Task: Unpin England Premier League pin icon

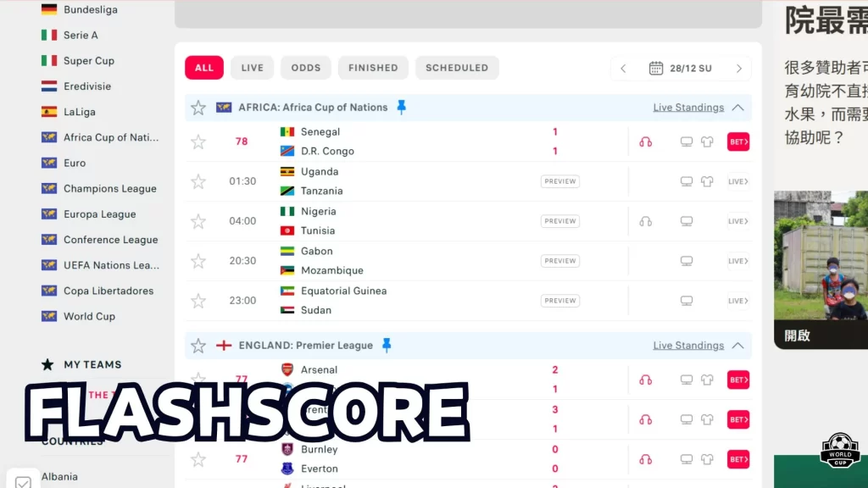Action: click(x=387, y=346)
